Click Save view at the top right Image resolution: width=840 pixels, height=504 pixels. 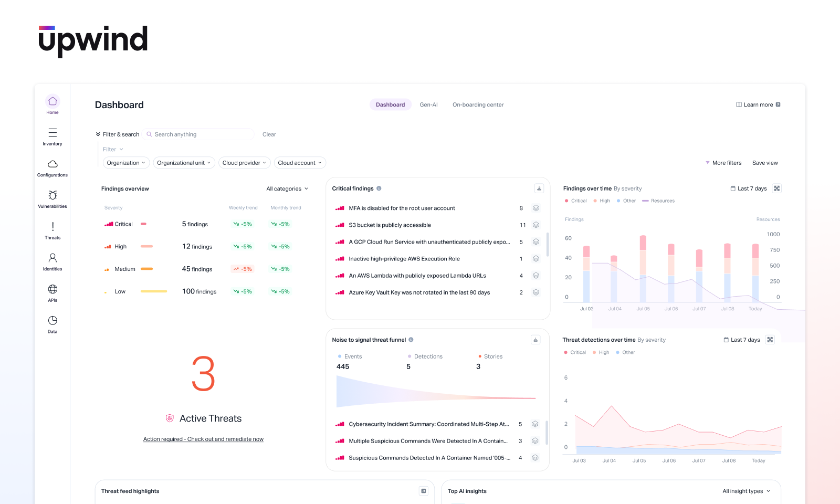765,163
